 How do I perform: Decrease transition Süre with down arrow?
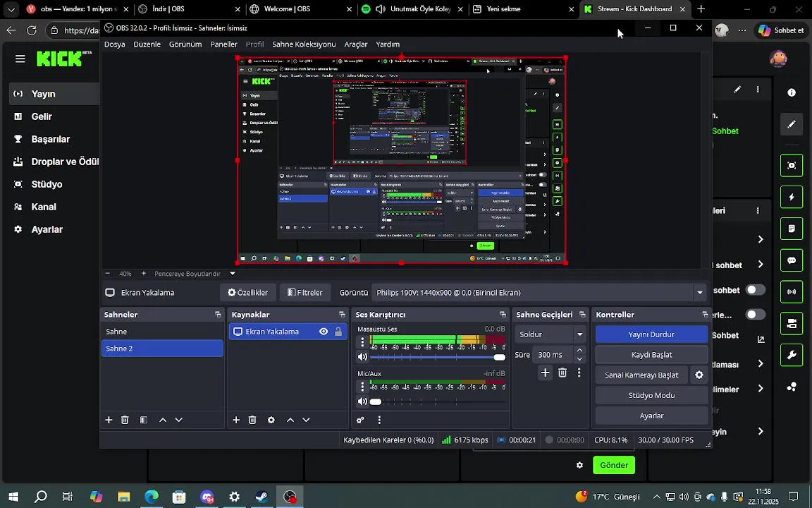tap(579, 358)
